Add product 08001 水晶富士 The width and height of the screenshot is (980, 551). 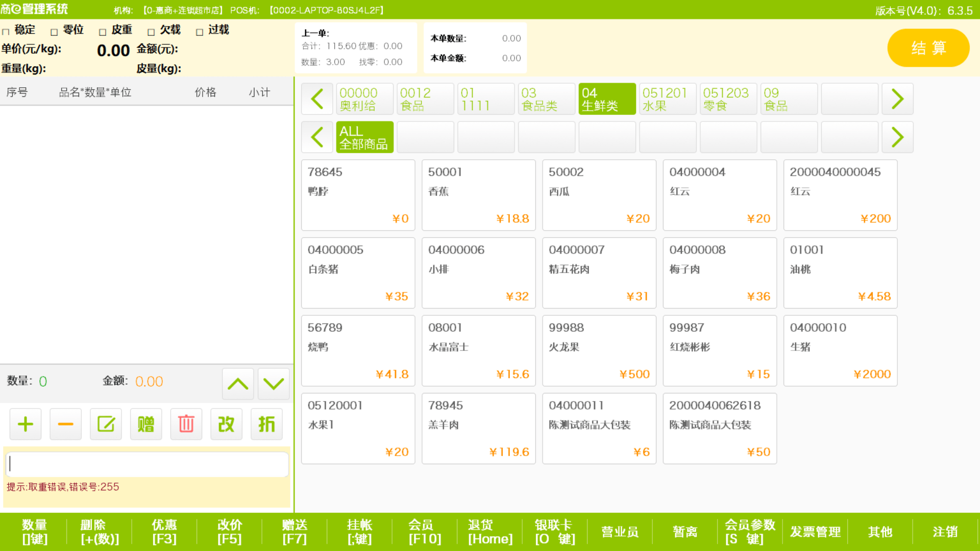pos(478,351)
